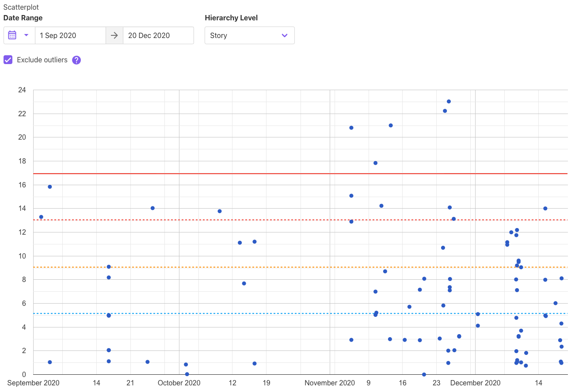Select the November point near 17.8
575x392 pixels.
[x=375, y=163]
